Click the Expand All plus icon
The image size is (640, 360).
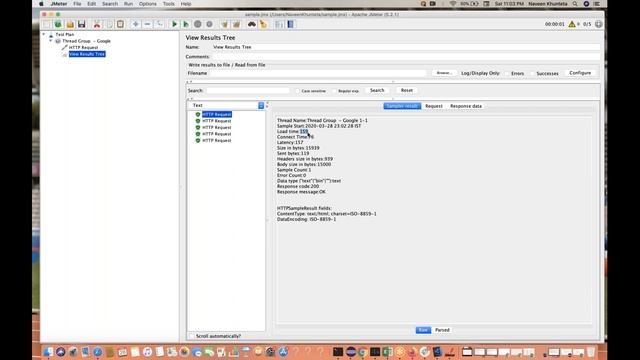coord(136,24)
